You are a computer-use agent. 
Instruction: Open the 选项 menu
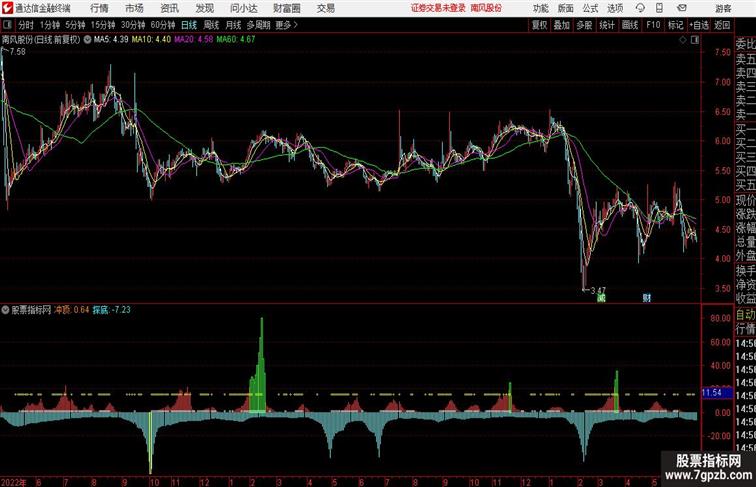coord(615,8)
